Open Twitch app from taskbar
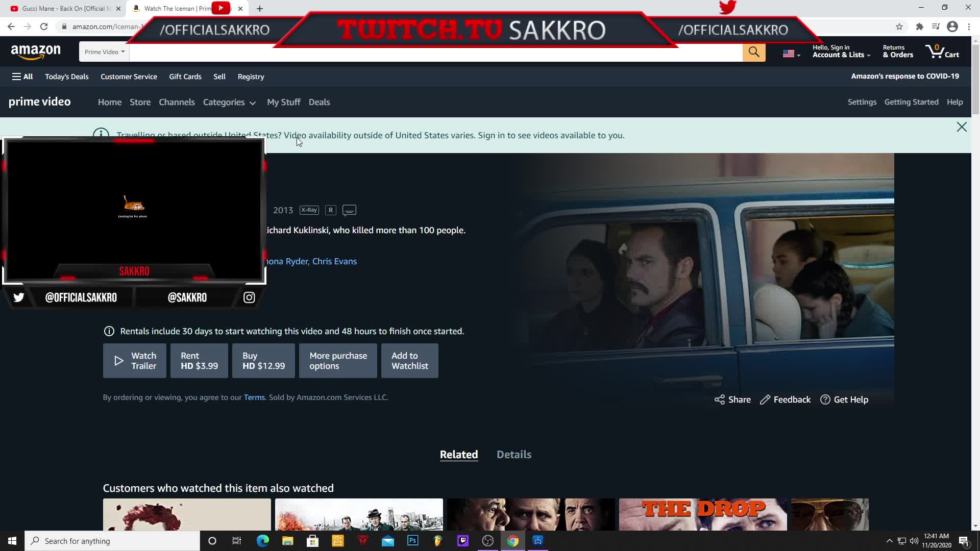980x551 pixels. (x=463, y=541)
